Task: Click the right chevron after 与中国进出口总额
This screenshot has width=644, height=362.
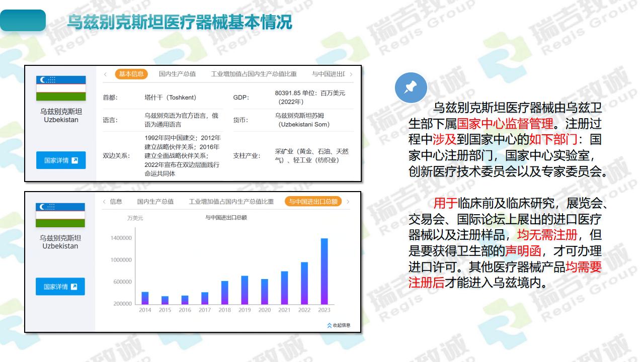Action: pyautogui.click(x=348, y=202)
